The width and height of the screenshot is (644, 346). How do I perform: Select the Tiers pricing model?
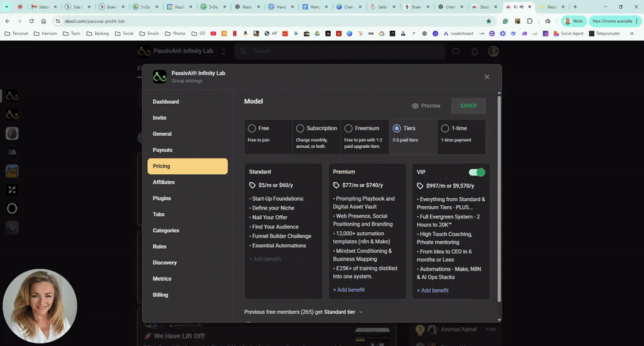[x=413, y=137]
